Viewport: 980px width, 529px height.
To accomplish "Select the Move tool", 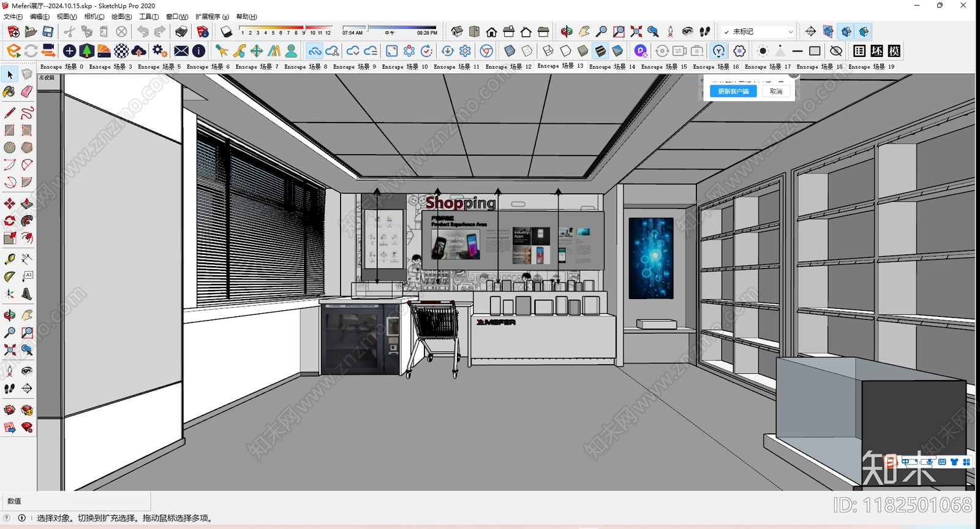I will coord(10,203).
